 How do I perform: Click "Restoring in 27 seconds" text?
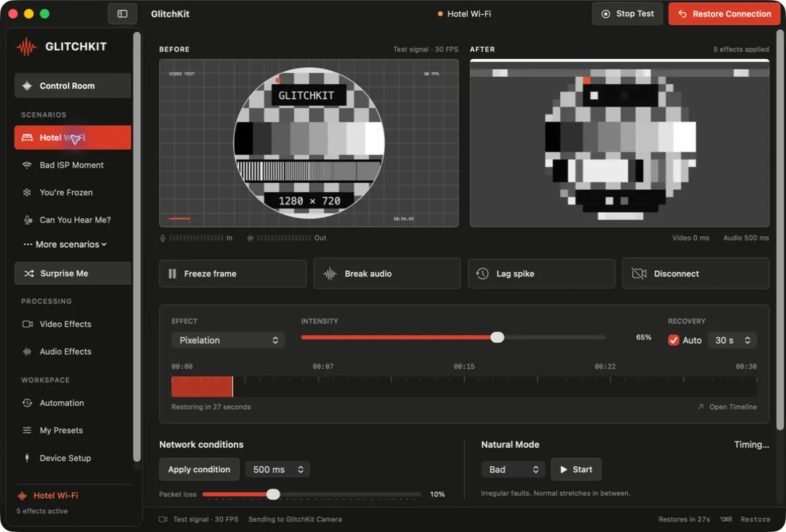(211, 407)
